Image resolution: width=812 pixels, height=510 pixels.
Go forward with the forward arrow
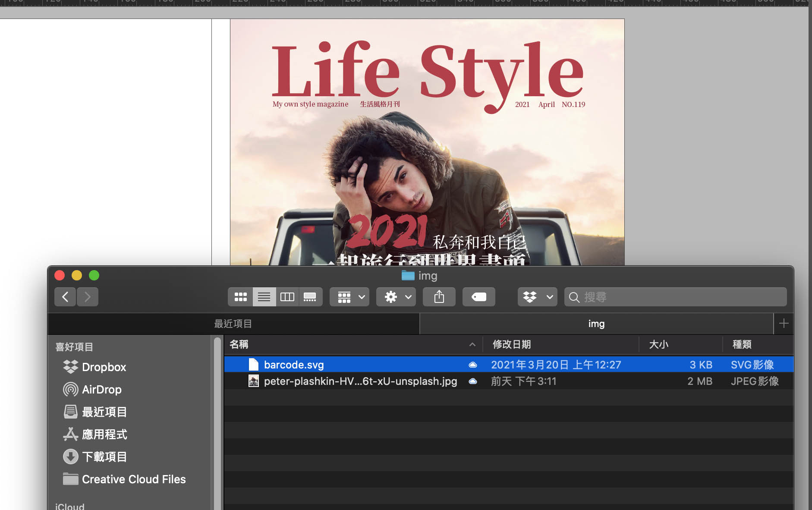tap(88, 297)
